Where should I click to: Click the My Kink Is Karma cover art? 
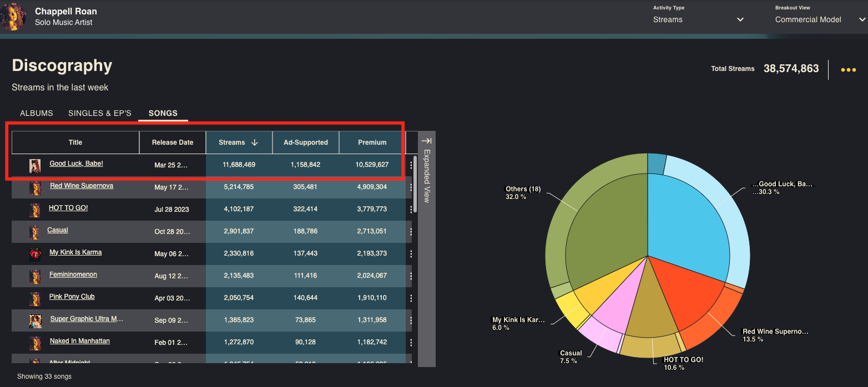pos(35,254)
